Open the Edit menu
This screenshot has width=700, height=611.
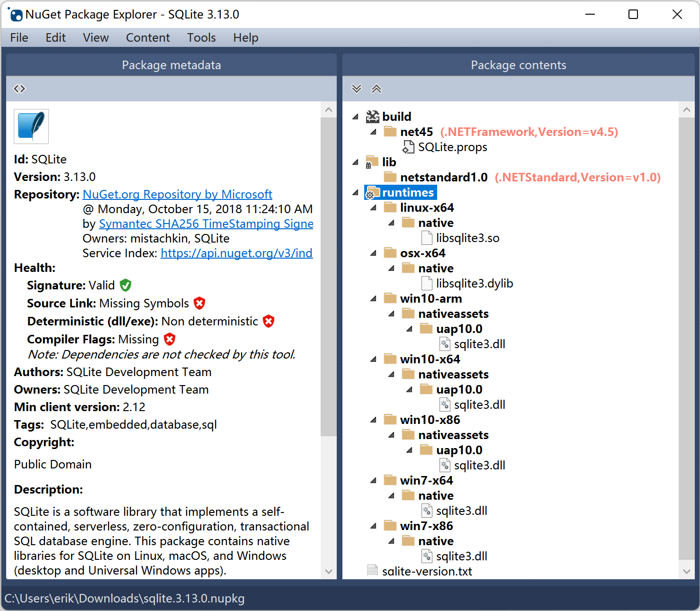55,37
